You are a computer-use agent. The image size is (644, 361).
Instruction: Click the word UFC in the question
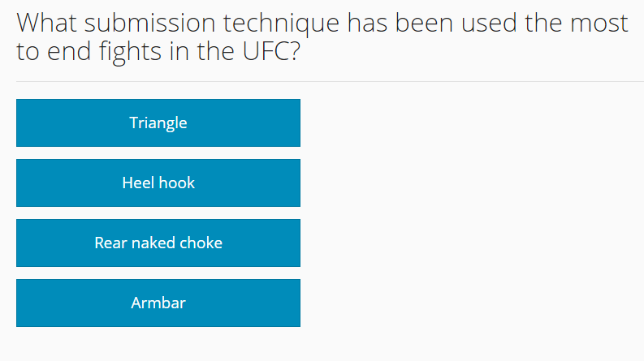[x=266, y=51]
